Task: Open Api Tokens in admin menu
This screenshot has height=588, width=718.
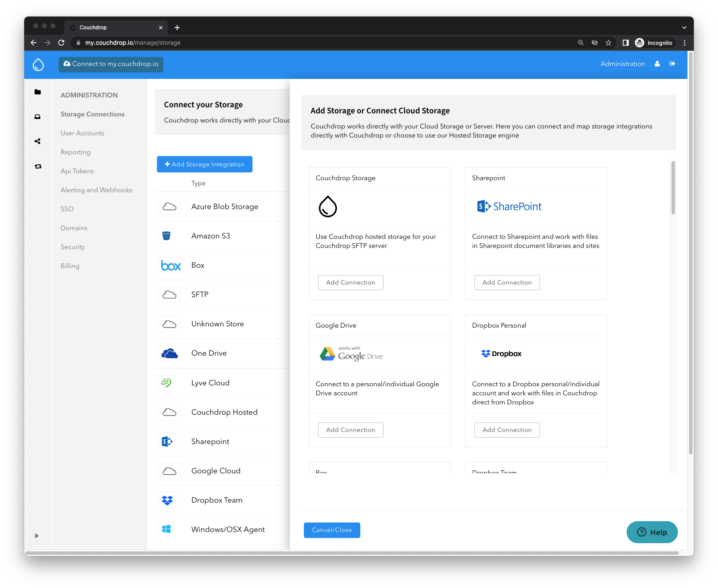Action: pos(77,171)
